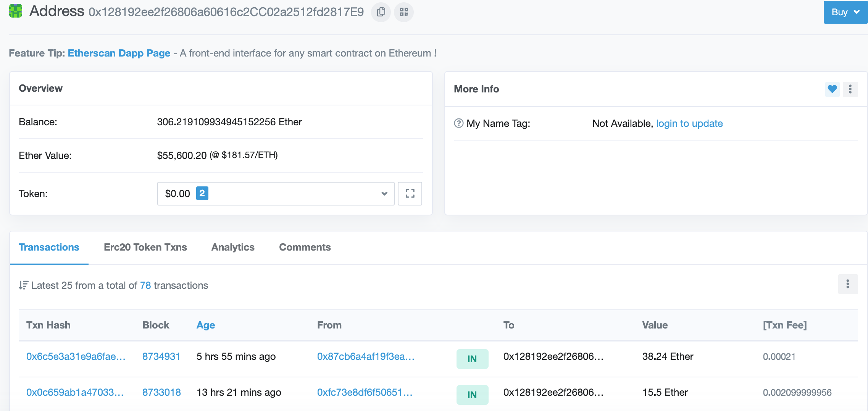Open More Info options menu

click(850, 89)
